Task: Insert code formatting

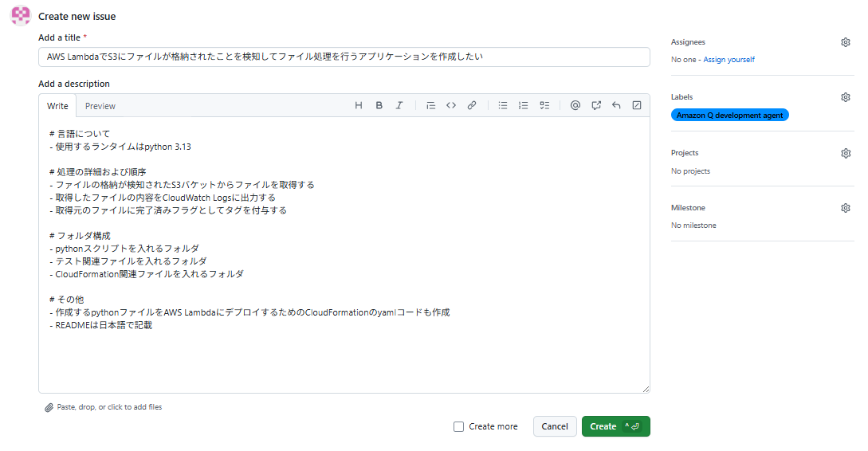Action: click(451, 105)
